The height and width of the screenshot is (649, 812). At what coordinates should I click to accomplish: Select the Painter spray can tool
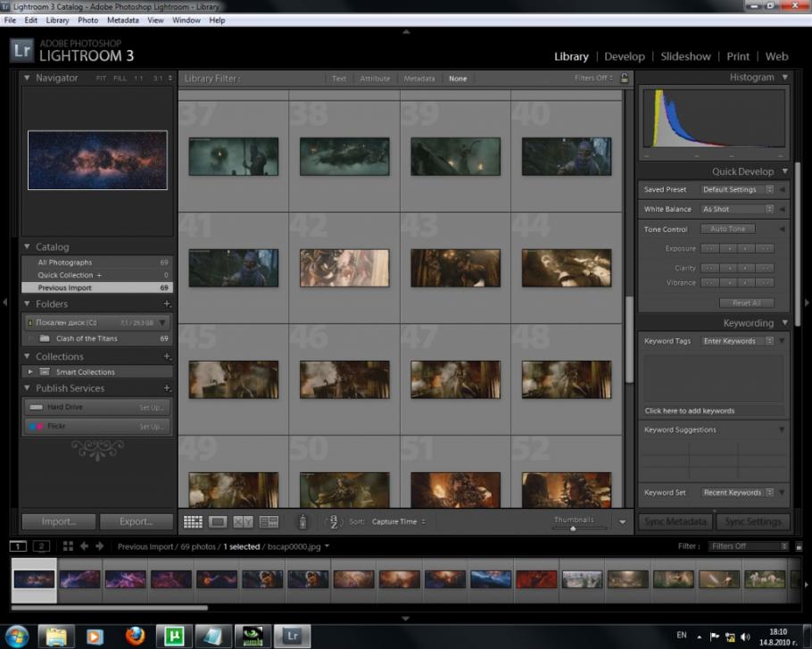(x=302, y=522)
